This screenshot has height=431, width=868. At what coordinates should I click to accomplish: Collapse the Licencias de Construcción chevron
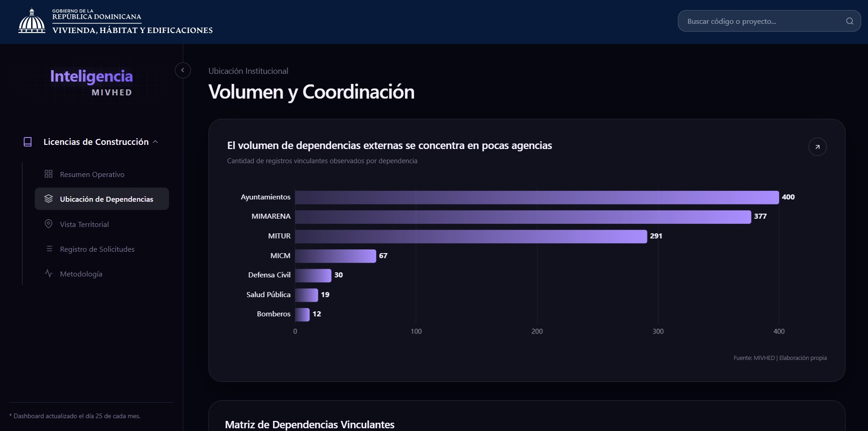tap(155, 142)
